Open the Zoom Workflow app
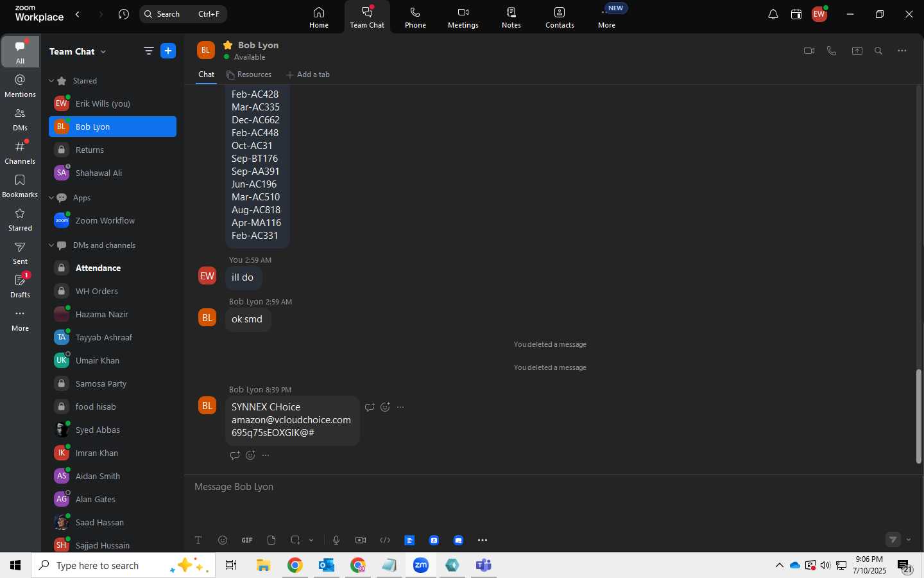Image resolution: width=924 pixels, height=578 pixels. click(x=112, y=220)
